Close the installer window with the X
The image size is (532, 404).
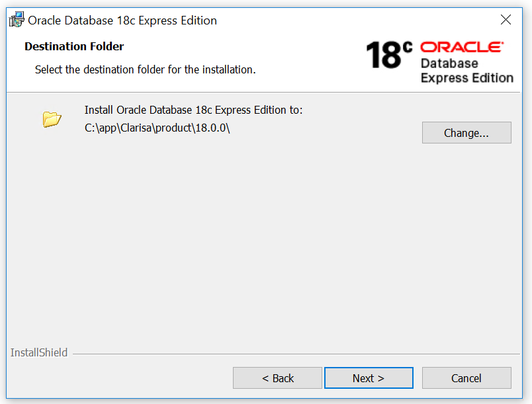point(506,20)
